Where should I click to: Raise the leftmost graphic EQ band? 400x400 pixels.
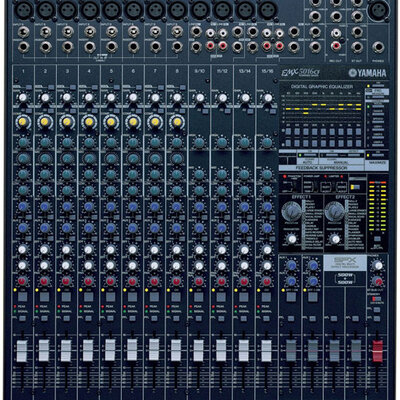pyautogui.click(x=288, y=131)
